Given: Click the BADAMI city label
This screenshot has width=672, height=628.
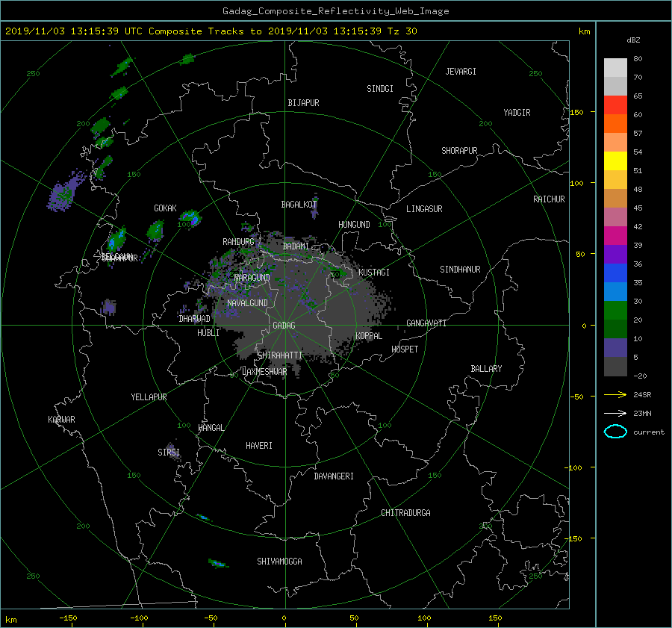Looking at the screenshot, I should [296, 246].
